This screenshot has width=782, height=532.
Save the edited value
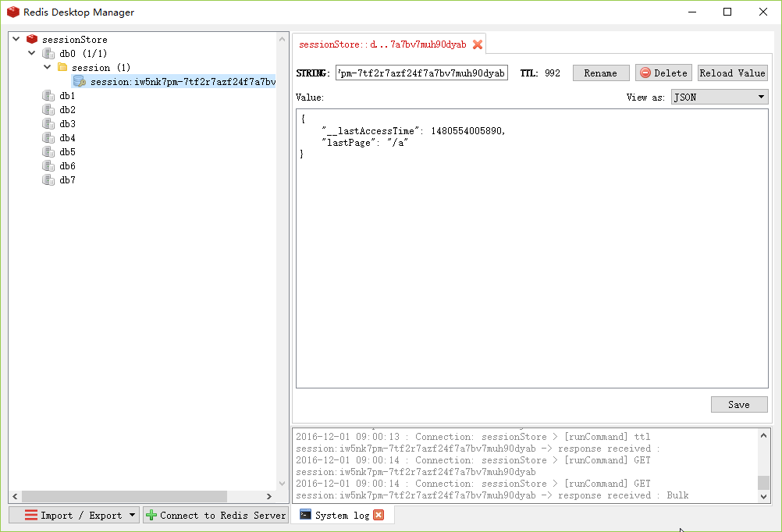[739, 404]
